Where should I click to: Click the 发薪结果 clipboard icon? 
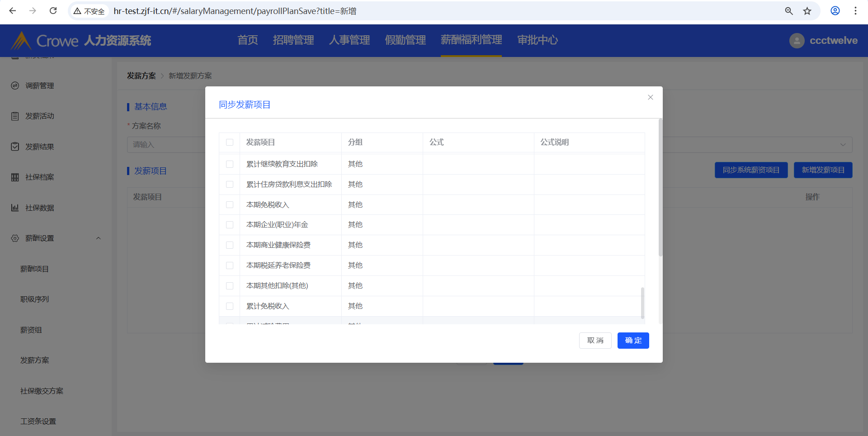coord(15,147)
